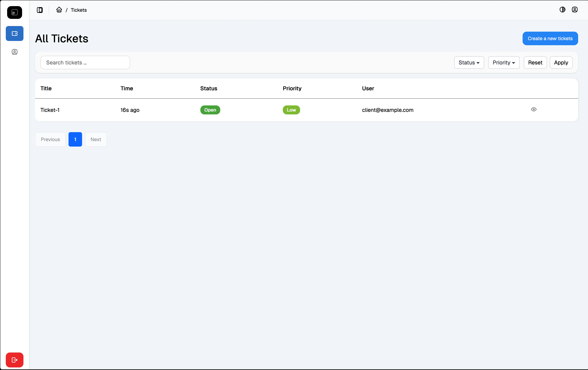Switch the light/dark theme icon
Viewport: 588px width, 370px height.
[562, 10]
